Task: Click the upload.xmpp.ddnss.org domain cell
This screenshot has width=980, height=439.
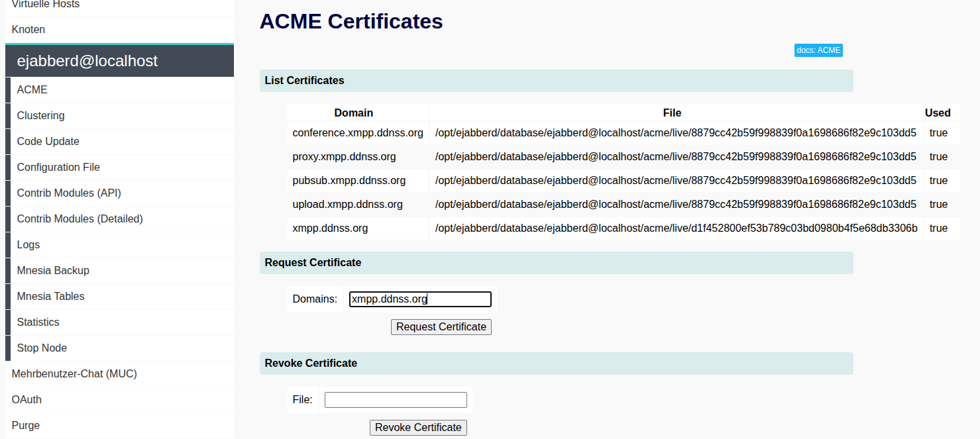Action: click(358, 205)
